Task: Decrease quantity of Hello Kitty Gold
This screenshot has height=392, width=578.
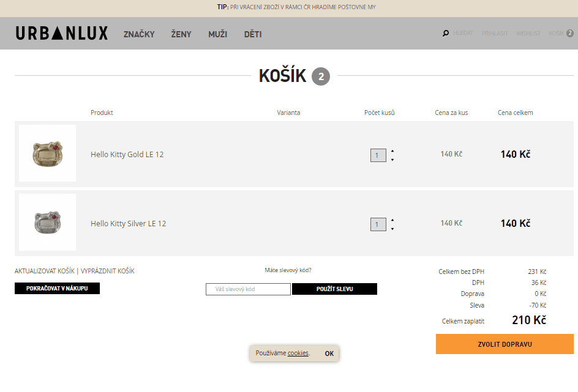Action: click(x=392, y=160)
